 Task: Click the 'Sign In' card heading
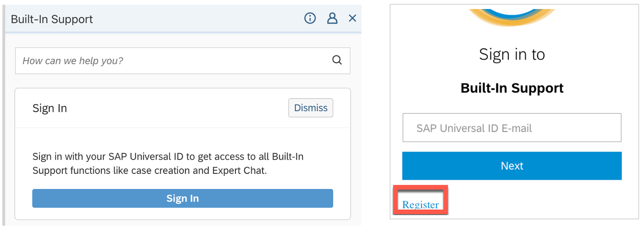click(49, 108)
